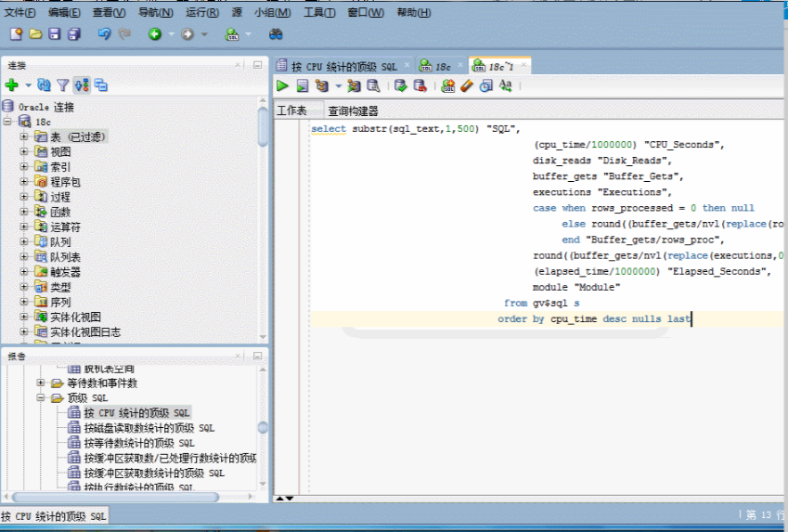Expand the 程序包 tree node
Screen dimensions: 788x532
coord(23,182)
